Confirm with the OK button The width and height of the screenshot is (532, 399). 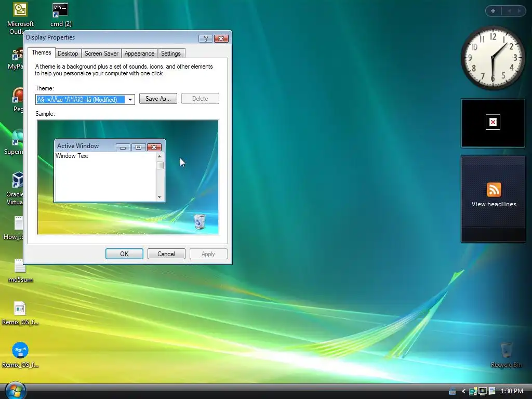coord(124,254)
